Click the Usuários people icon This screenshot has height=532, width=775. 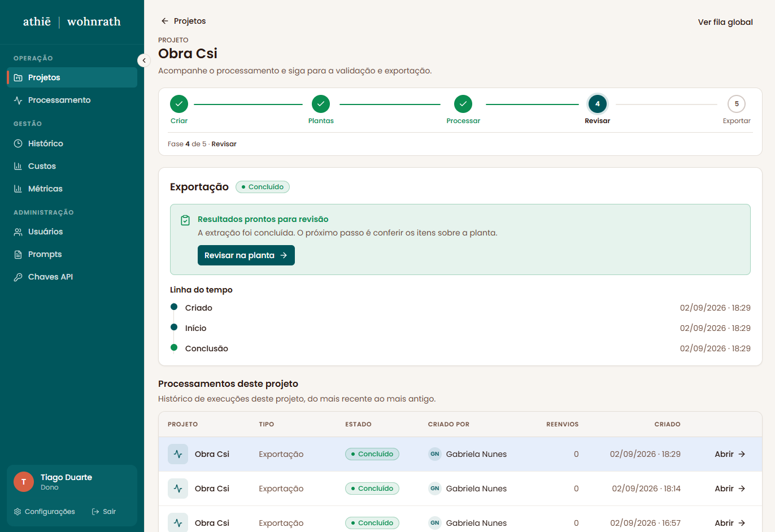coord(18,232)
